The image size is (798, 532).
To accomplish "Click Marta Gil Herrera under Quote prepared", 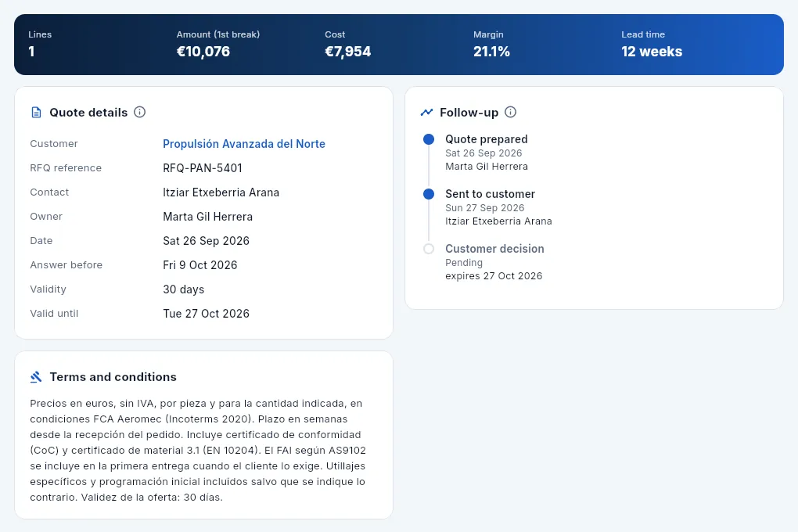I will click(x=487, y=167).
